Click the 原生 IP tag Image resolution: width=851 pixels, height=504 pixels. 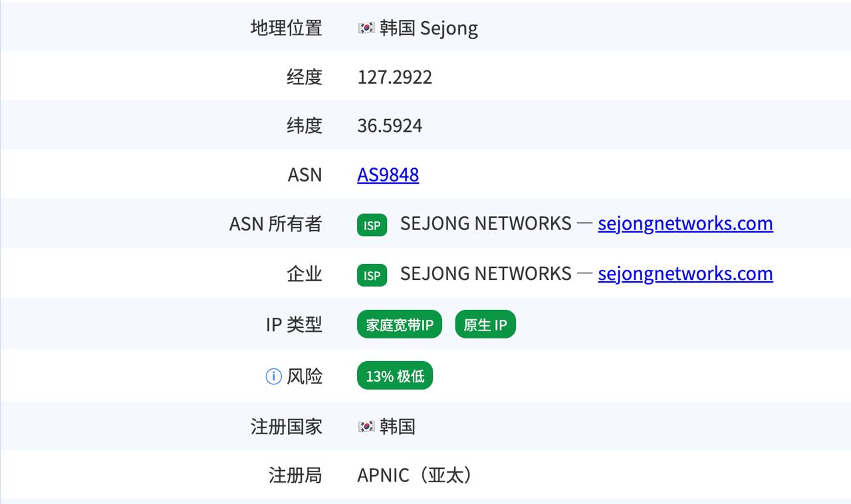485,324
